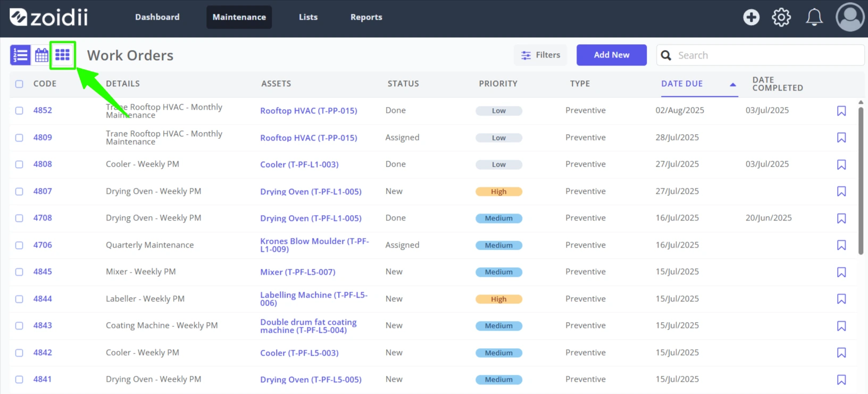Sort by PRIORITY column header
This screenshot has height=394, width=868.
click(498, 84)
